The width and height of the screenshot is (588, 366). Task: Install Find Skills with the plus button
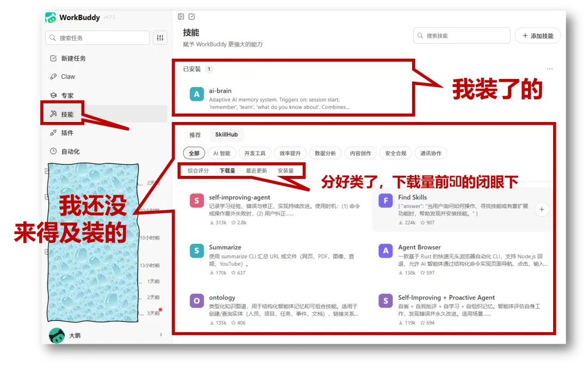pos(542,209)
